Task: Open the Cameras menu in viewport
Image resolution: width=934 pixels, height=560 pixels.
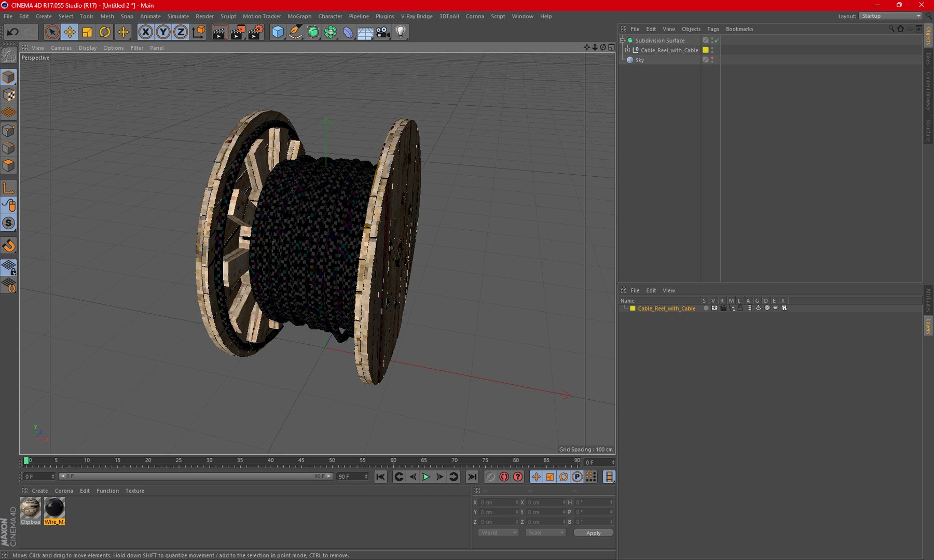Action: tap(61, 48)
